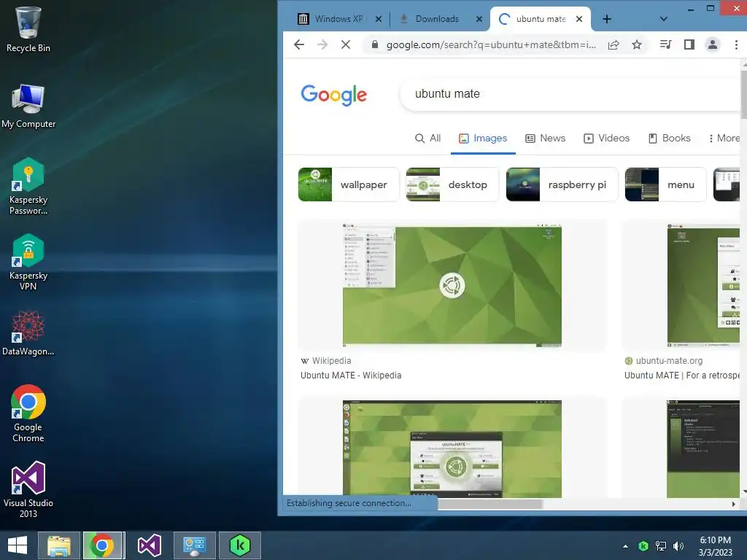Viewport: 747px width, 560px height.
Task: Switch to the Windows XP tab
Action: pos(338,19)
